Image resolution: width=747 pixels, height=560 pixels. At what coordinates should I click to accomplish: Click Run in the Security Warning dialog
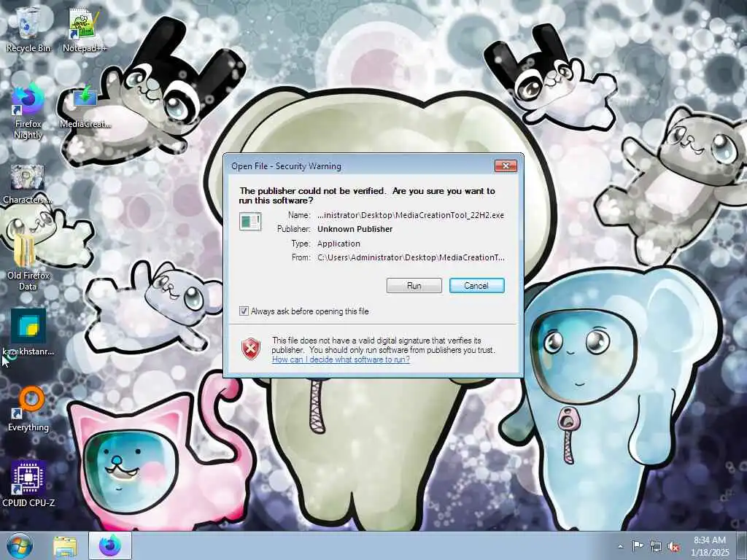click(414, 286)
